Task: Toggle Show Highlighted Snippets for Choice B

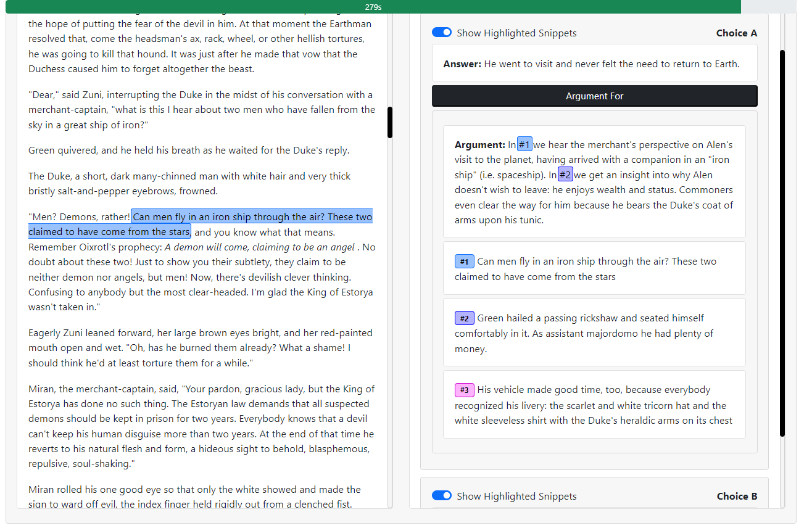Action: 442,496
